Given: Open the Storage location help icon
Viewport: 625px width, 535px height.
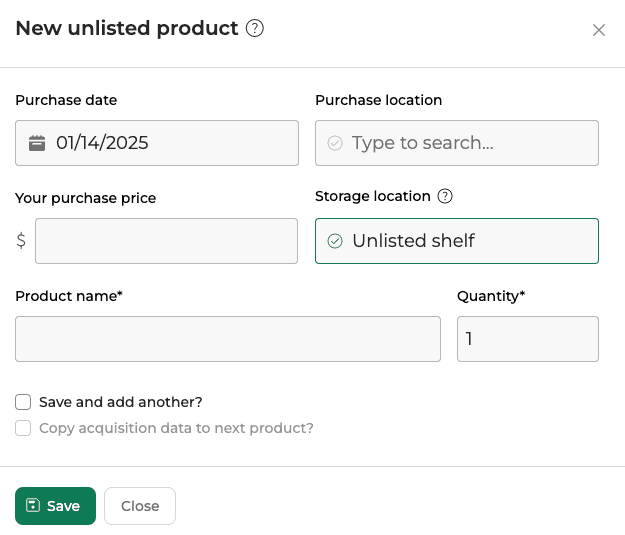Looking at the screenshot, I should (445, 196).
